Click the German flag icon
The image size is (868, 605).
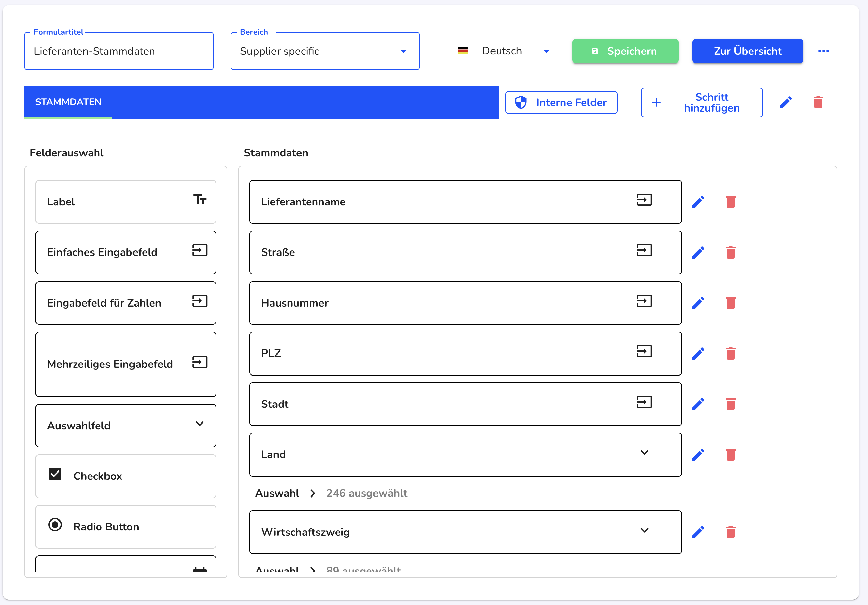click(463, 51)
